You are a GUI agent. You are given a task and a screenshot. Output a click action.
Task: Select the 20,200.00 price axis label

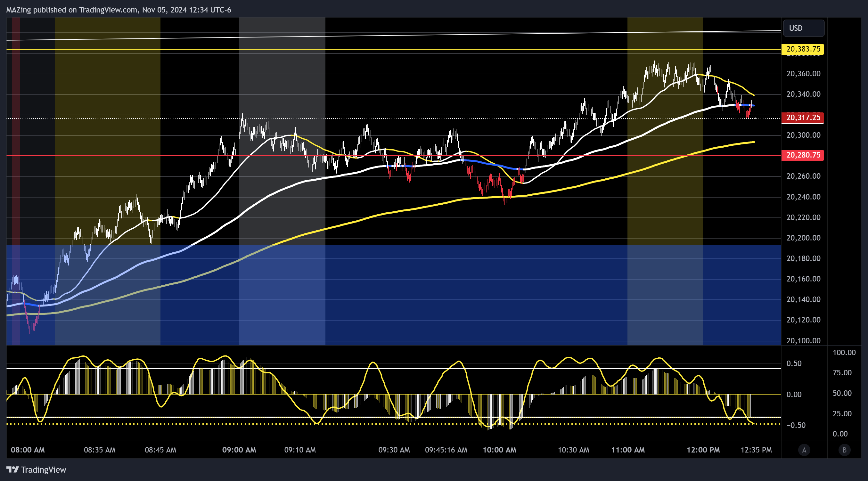[803, 238]
